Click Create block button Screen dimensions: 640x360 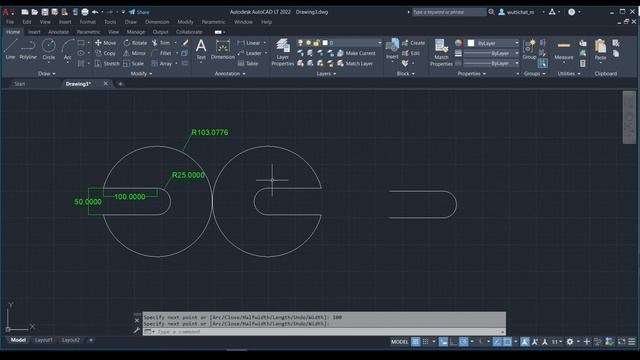coord(413,43)
